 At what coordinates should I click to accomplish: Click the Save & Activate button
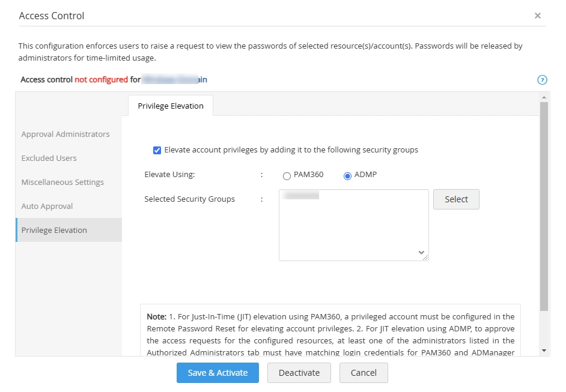point(217,372)
